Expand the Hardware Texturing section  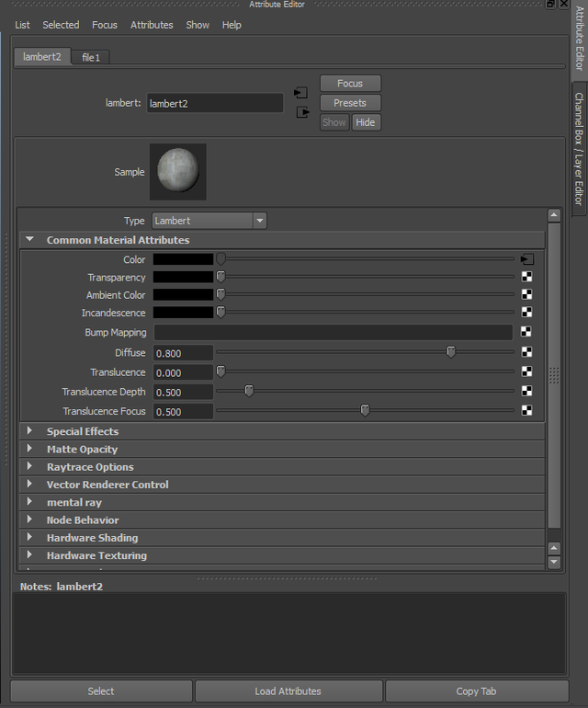click(x=29, y=554)
